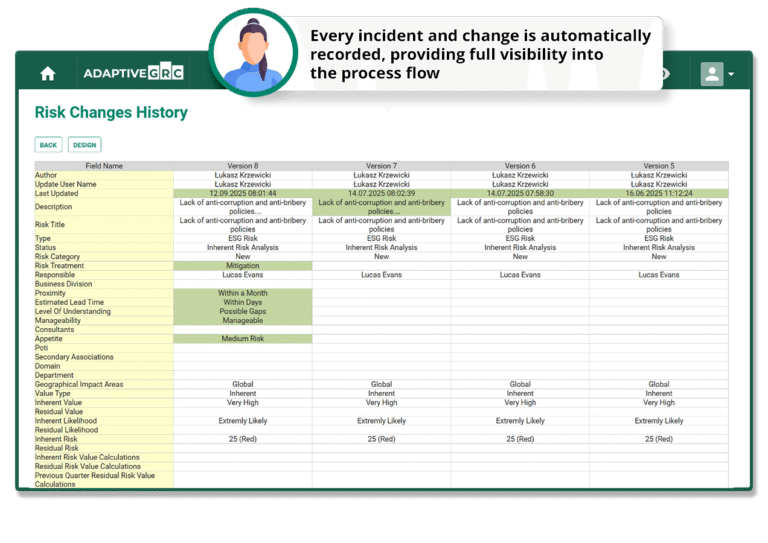
Task: Select the Possible Gaps cell
Action: point(242,311)
